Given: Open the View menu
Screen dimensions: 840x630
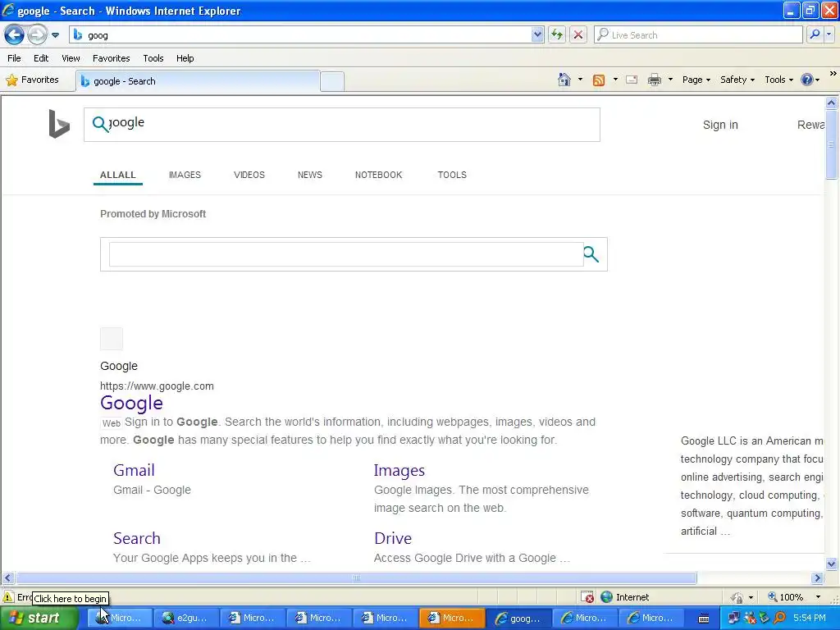Looking at the screenshot, I should pyautogui.click(x=71, y=58).
